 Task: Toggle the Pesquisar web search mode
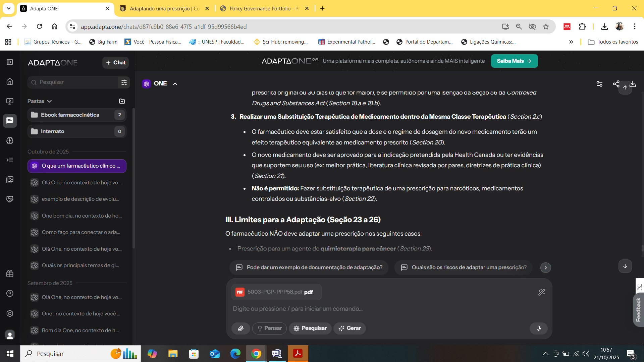tap(310, 328)
